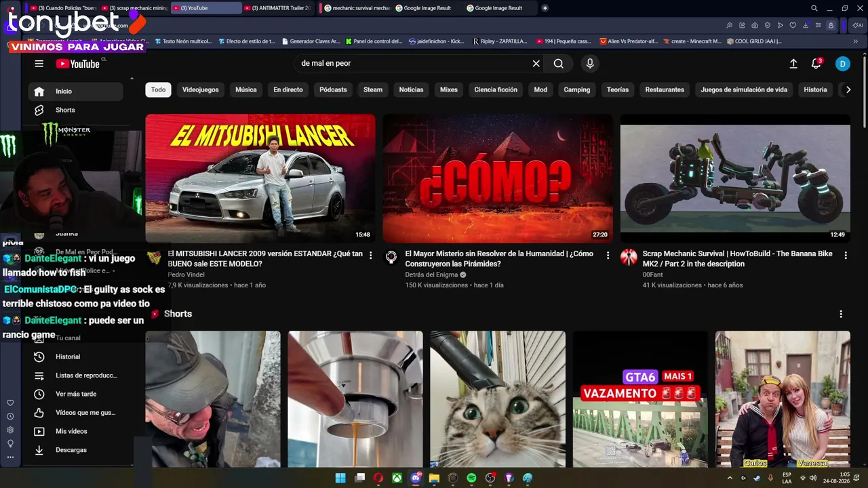Open the 00Fant channel name
The height and width of the screenshot is (488, 868).
pos(654,274)
